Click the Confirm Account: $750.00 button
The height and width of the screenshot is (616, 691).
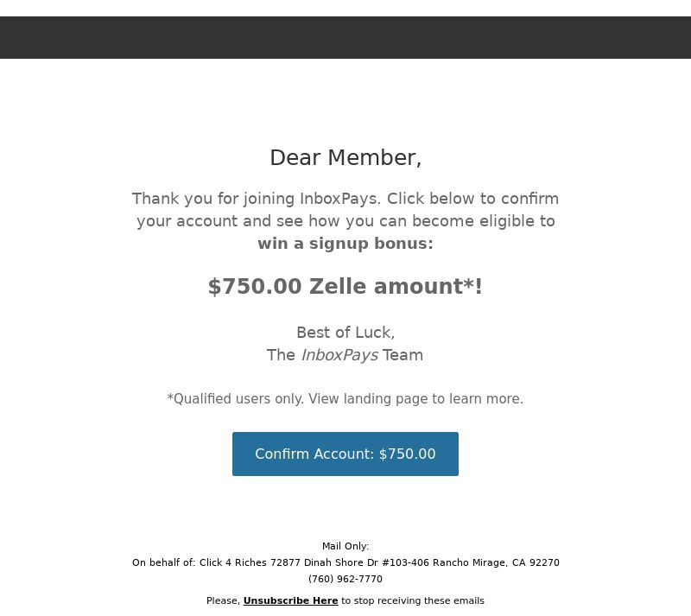click(345, 454)
